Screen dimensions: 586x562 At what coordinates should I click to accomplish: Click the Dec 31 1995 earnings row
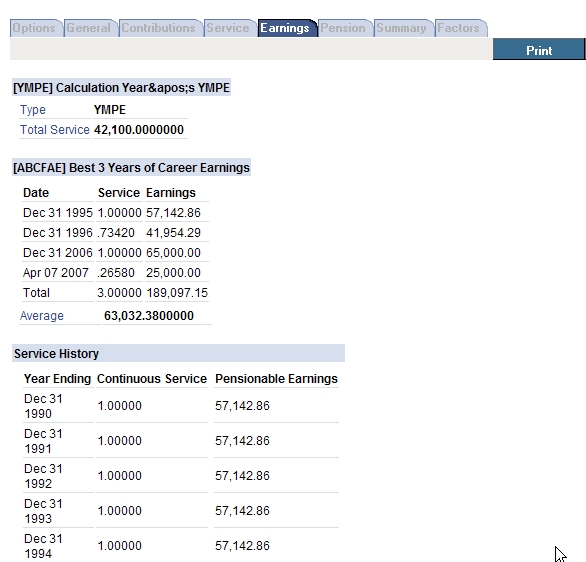pos(115,213)
